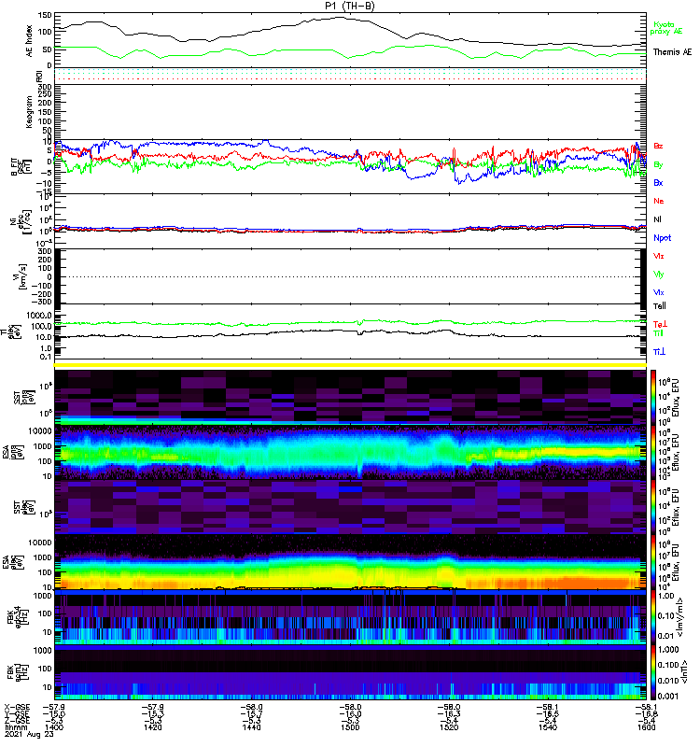The height and width of the screenshot is (747, 700).
Task: Click the <|mV/m|> color bar
Action: pyautogui.click(x=653, y=617)
